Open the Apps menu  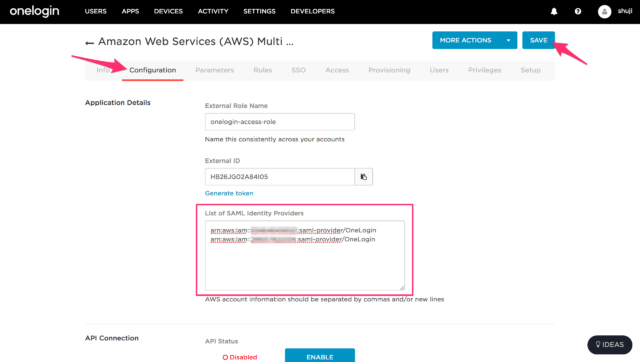click(130, 11)
